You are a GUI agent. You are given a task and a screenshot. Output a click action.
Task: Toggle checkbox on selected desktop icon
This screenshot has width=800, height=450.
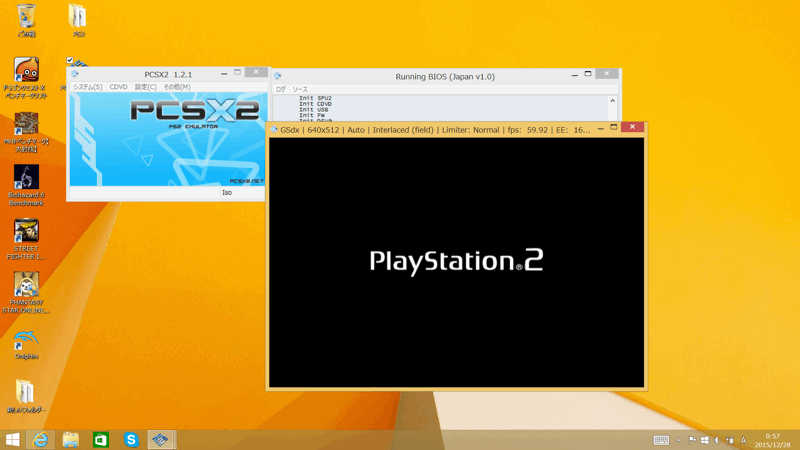70,61
